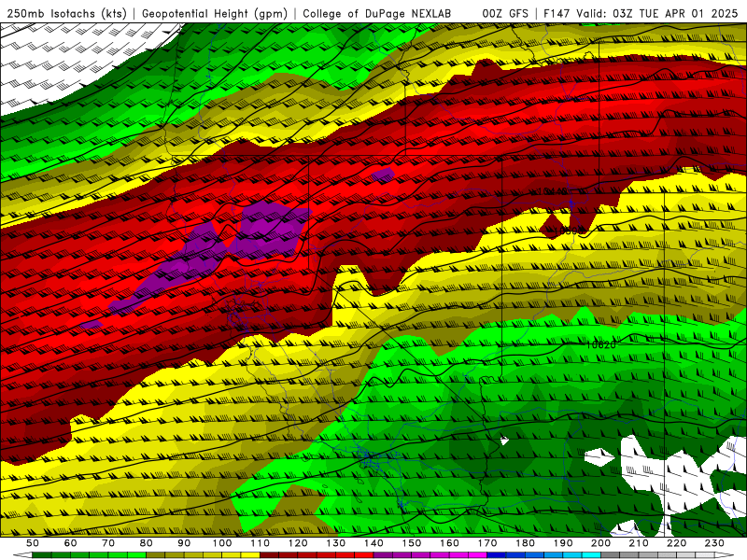Click the '140' value on the color scale
The image size is (747, 560).
[373, 543]
